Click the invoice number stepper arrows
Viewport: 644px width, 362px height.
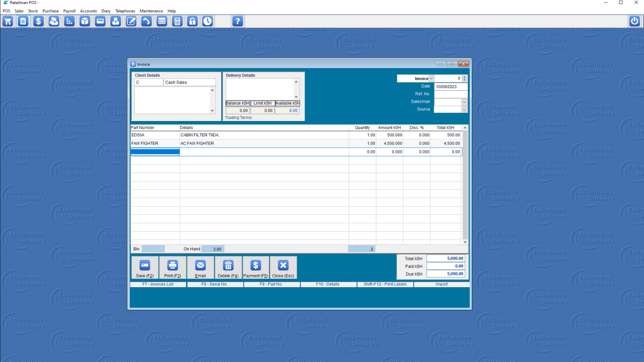coord(465,78)
